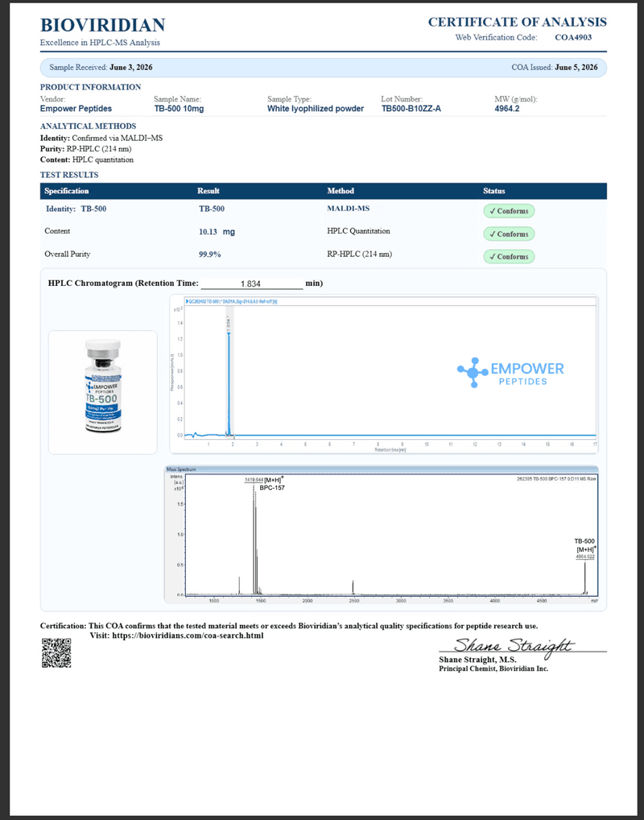Image resolution: width=644 pixels, height=820 pixels.
Task: Click the Conforms badge in Content row
Action: tap(509, 234)
